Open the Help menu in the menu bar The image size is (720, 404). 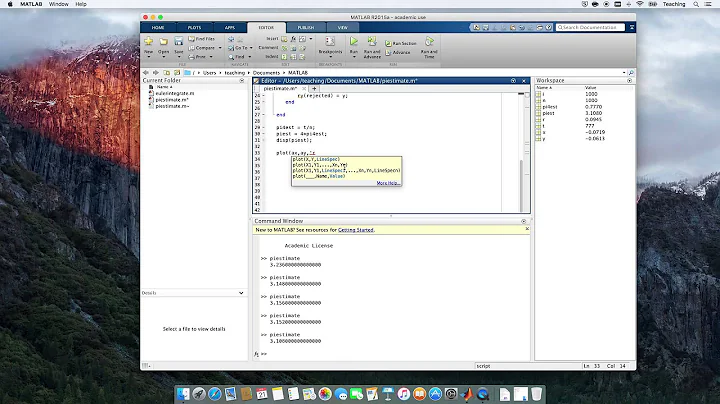click(81, 4)
